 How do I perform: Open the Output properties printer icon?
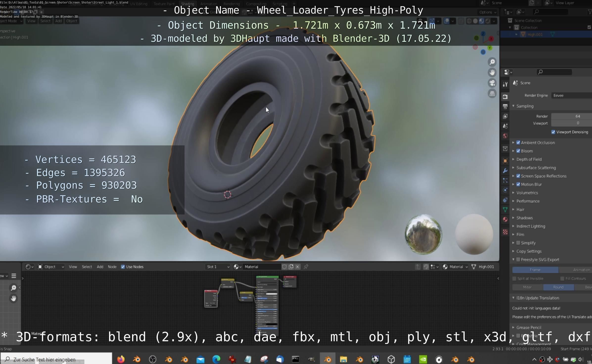pyautogui.click(x=505, y=106)
